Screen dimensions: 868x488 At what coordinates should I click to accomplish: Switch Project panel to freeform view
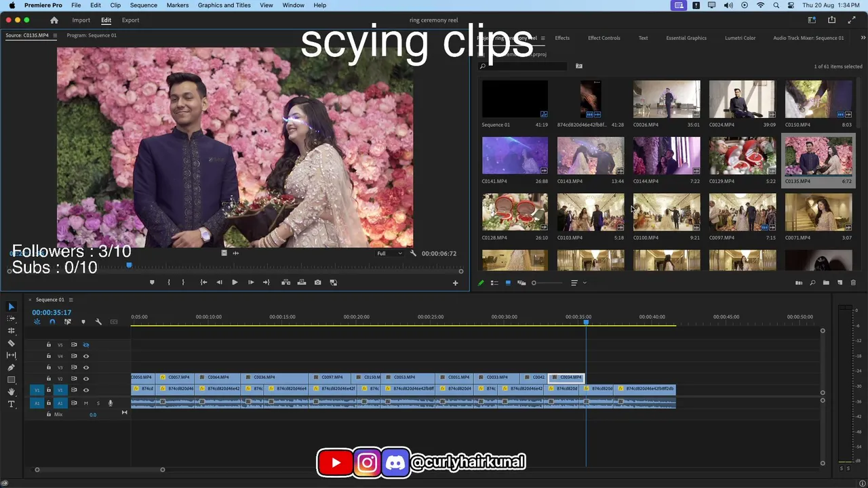pyautogui.click(x=521, y=283)
